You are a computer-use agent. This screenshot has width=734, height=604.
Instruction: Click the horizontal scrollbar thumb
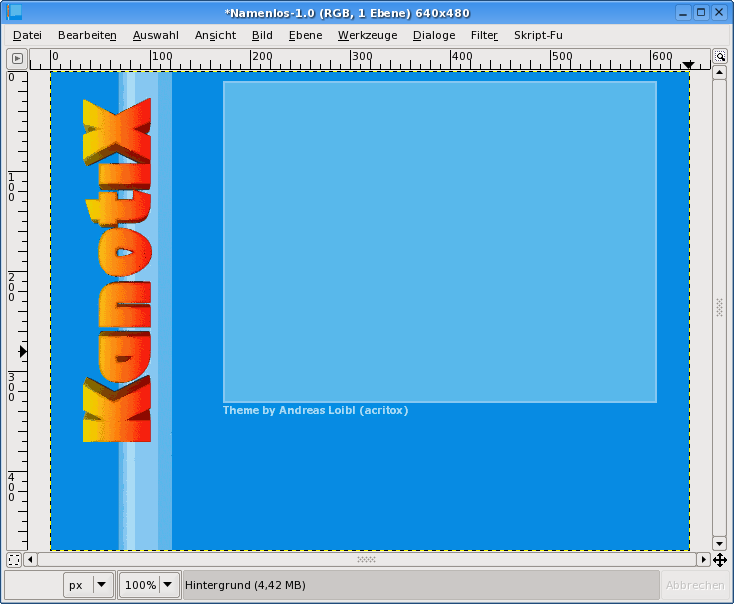pyautogui.click(x=367, y=560)
